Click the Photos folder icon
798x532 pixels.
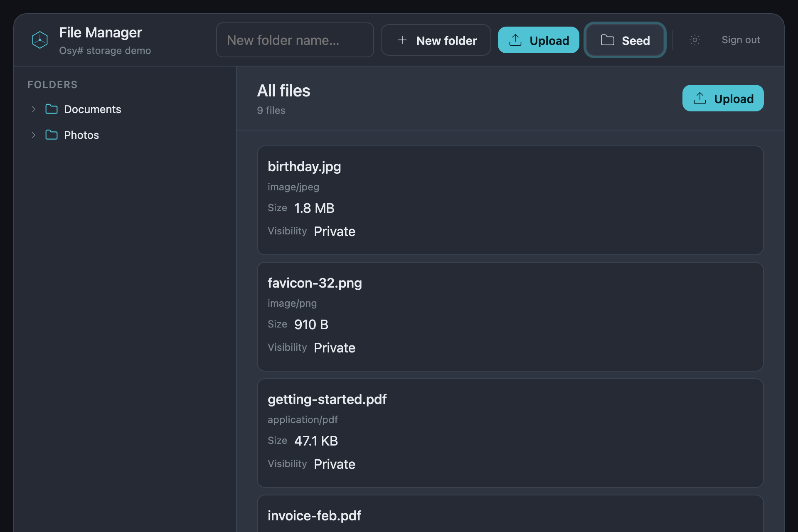[52, 135]
